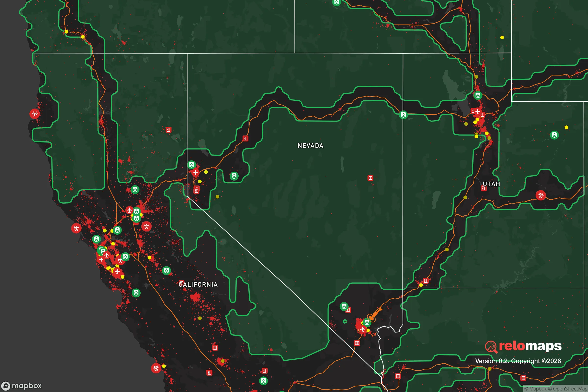Select the military badge marker north of Salt Lake City
Viewport: 588px width, 392px height.
click(x=478, y=96)
